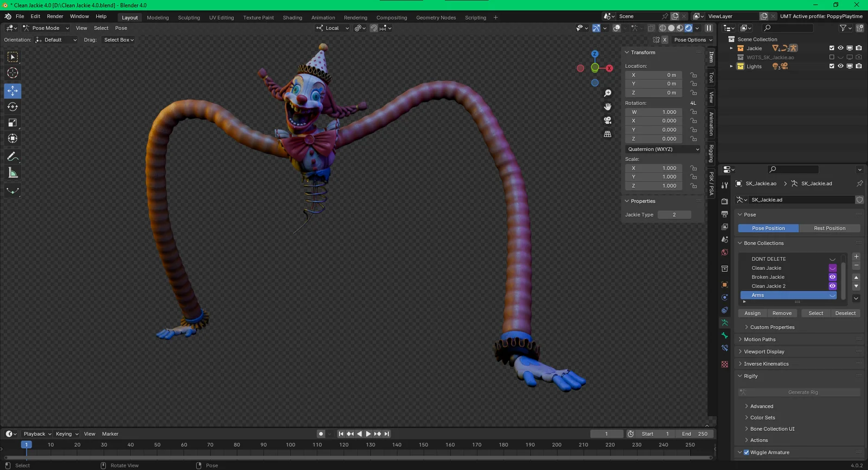Screen dimensions: 868x470
Task: Hide Jackie collection in viewport
Action: click(840, 48)
